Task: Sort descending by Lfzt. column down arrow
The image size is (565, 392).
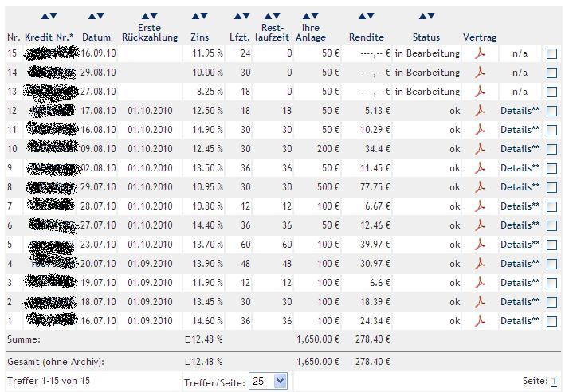Action: pos(246,16)
